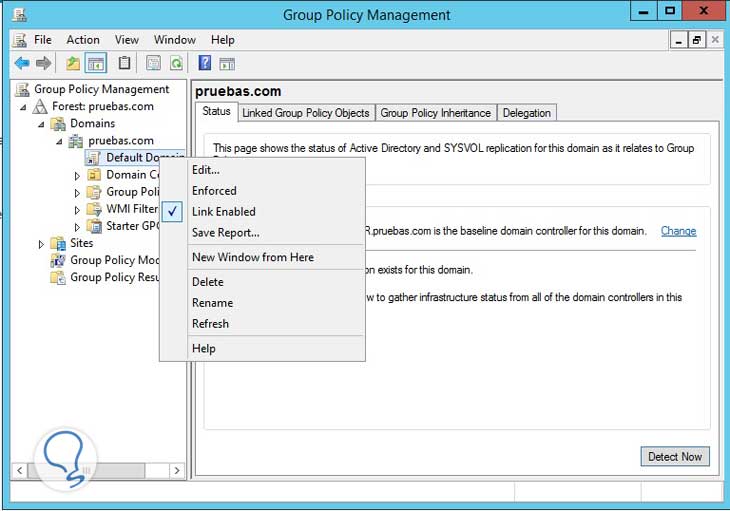The height and width of the screenshot is (511, 730).
Task: Collapse the pruebas.com domain node
Action: [59, 142]
